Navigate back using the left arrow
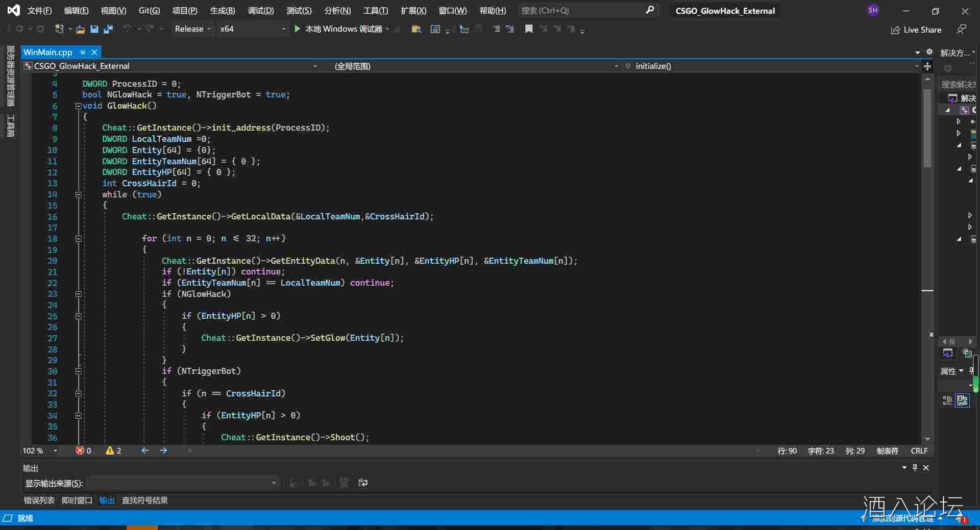Screen dimensions: 980x530 tap(145, 450)
